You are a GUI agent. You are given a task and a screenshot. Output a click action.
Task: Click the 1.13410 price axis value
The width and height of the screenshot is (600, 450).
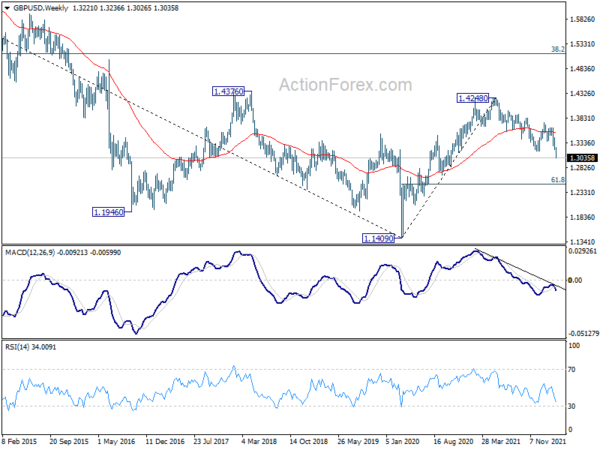click(582, 242)
